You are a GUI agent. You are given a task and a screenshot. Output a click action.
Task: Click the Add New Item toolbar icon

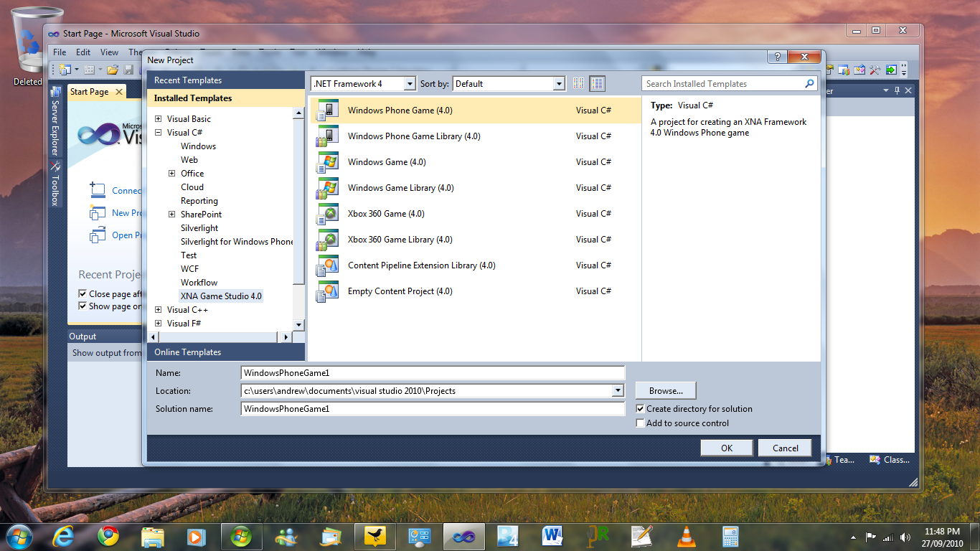pyautogui.click(x=90, y=70)
